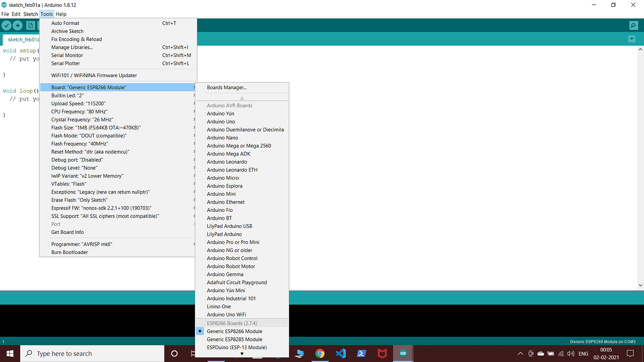Open Serial Plotter menu entry
Screen dimensions: 644x362
[x=118, y=63]
